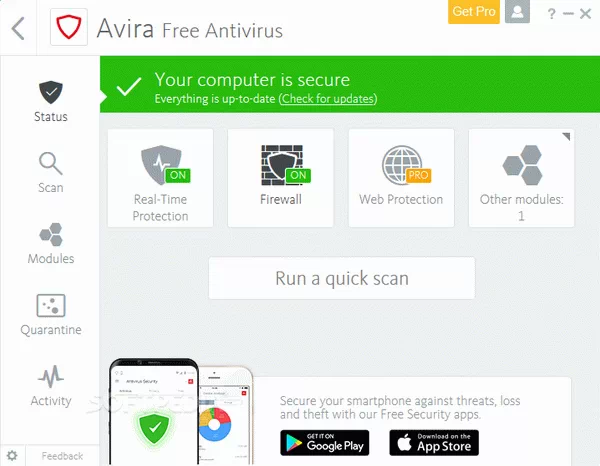Viewport: 600px width, 466px height.
Task: Open the Other modules tile
Action: pos(521,178)
